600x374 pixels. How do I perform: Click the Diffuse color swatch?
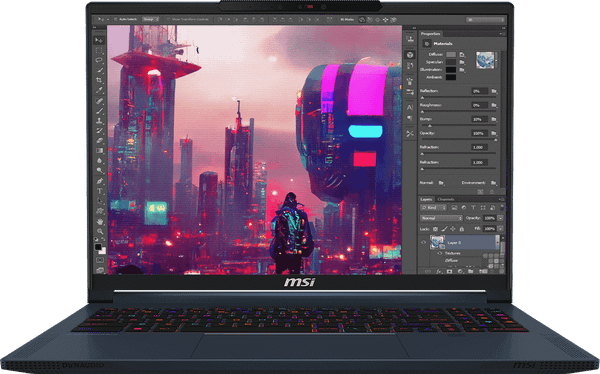pyautogui.click(x=451, y=55)
